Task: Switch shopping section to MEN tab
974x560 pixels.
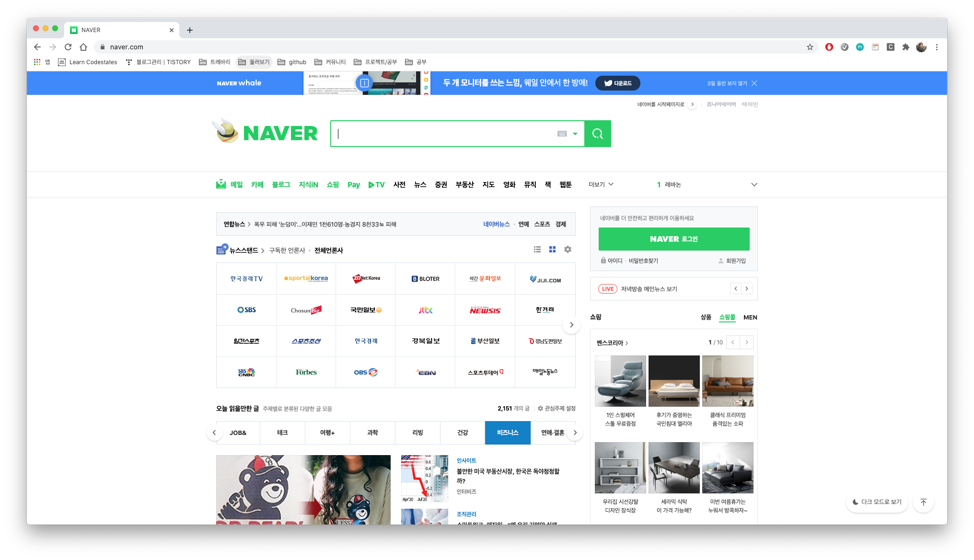Action: [x=750, y=317]
